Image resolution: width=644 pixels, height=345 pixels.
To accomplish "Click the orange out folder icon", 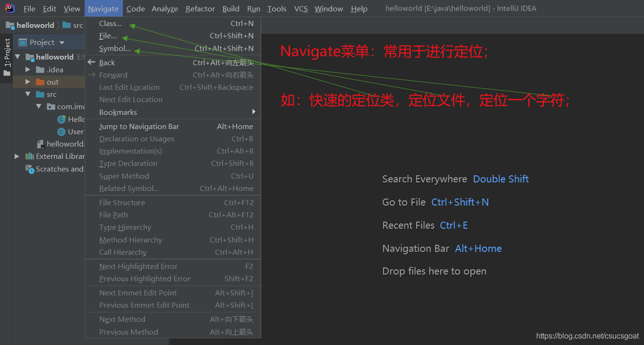I will (x=40, y=82).
